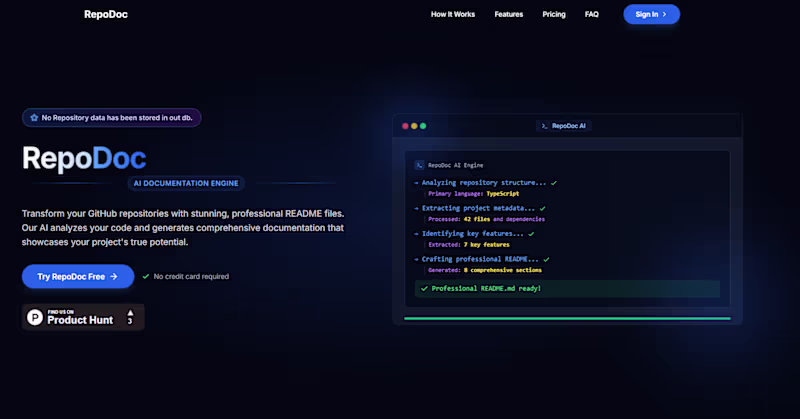Start with Try RepoDoc Free button

[78, 277]
